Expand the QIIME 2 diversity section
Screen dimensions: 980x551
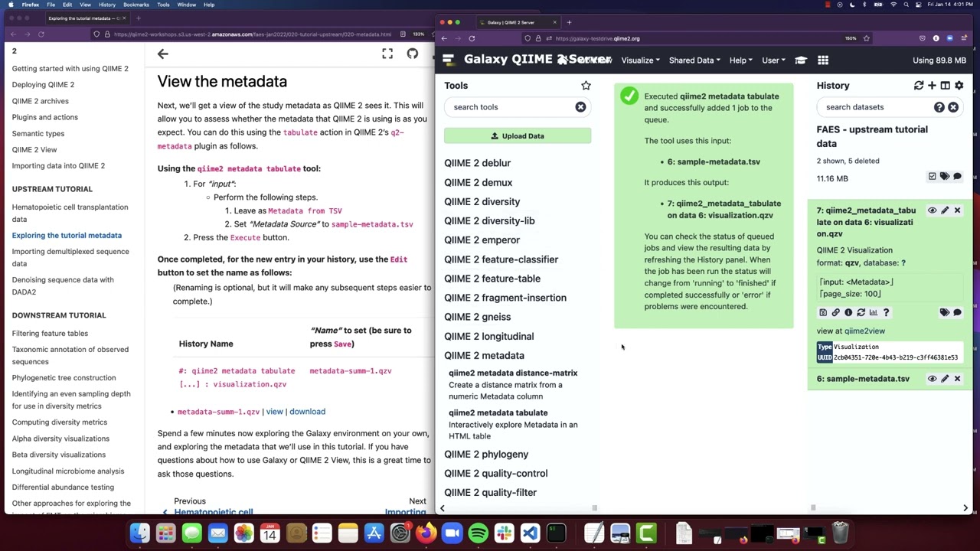click(482, 201)
